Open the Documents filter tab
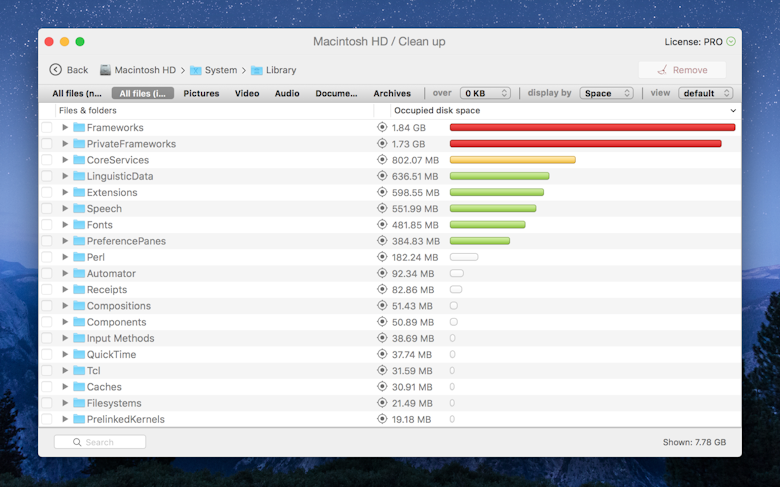The width and height of the screenshot is (780, 487). pyautogui.click(x=336, y=93)
